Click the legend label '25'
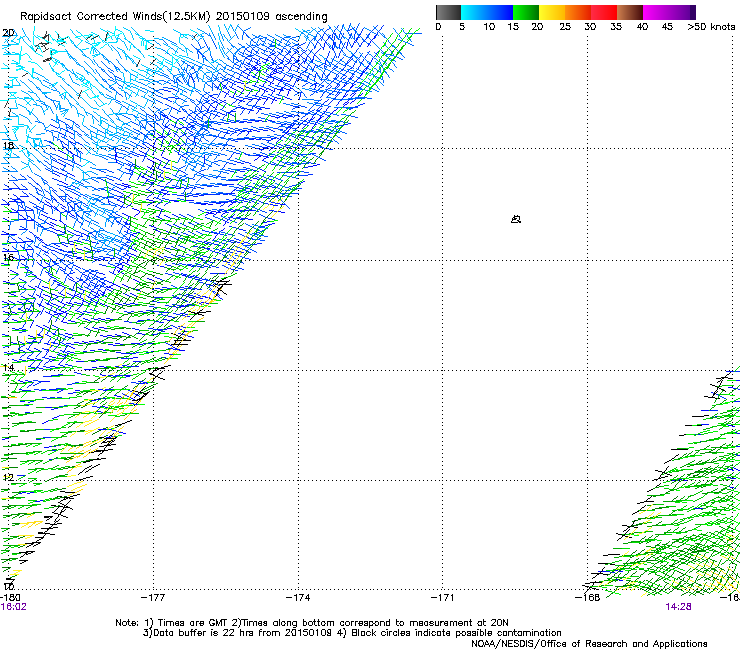The height and width of the screenshot is (650, 740). coord(565,27)
